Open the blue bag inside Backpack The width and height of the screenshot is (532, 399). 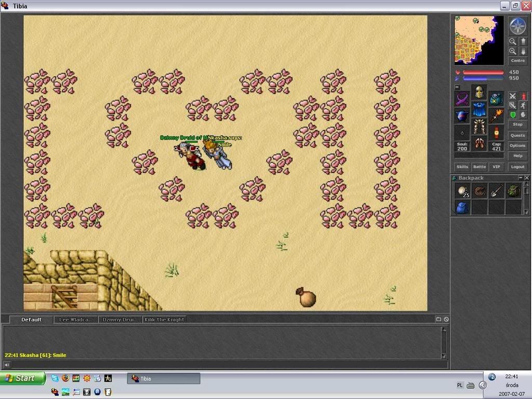462,207
